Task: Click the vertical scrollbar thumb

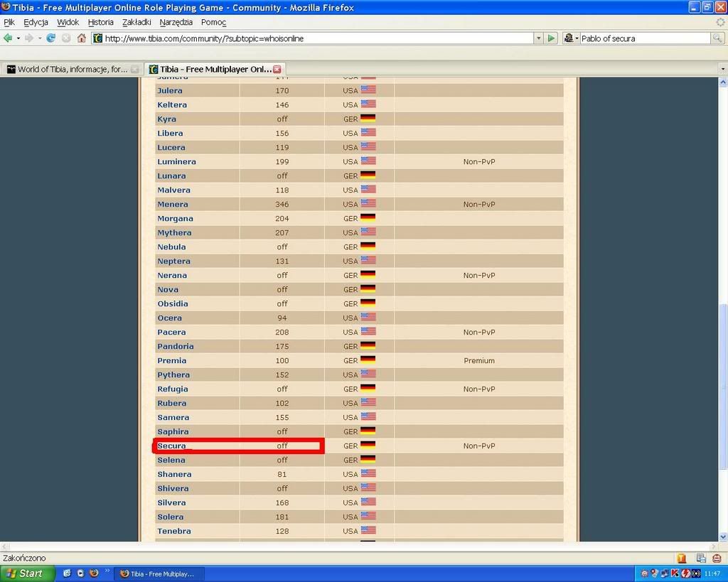Action: click(x=723, y=387)
